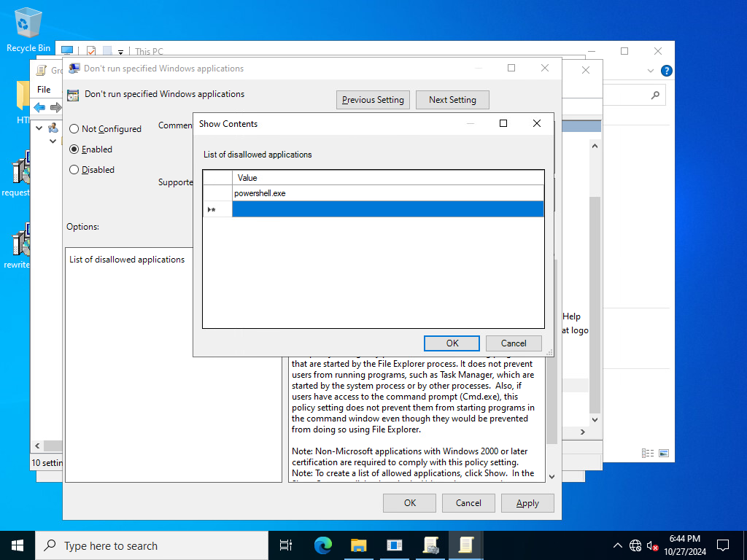Select the Not Configured radio button
This screenshot has width=747, height=560.
[x=74, y=128]
